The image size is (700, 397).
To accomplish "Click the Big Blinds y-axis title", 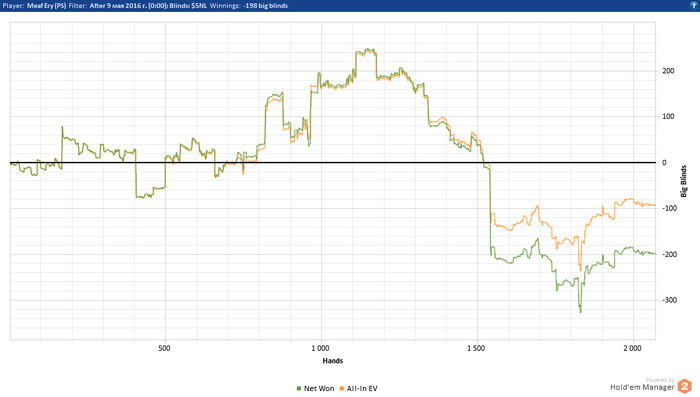I will tap(683, 181).
